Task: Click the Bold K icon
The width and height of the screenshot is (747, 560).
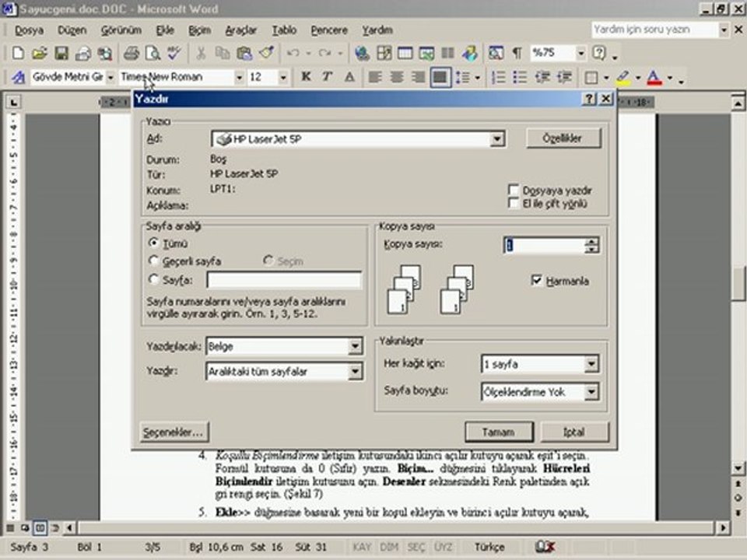Action: 306,77
